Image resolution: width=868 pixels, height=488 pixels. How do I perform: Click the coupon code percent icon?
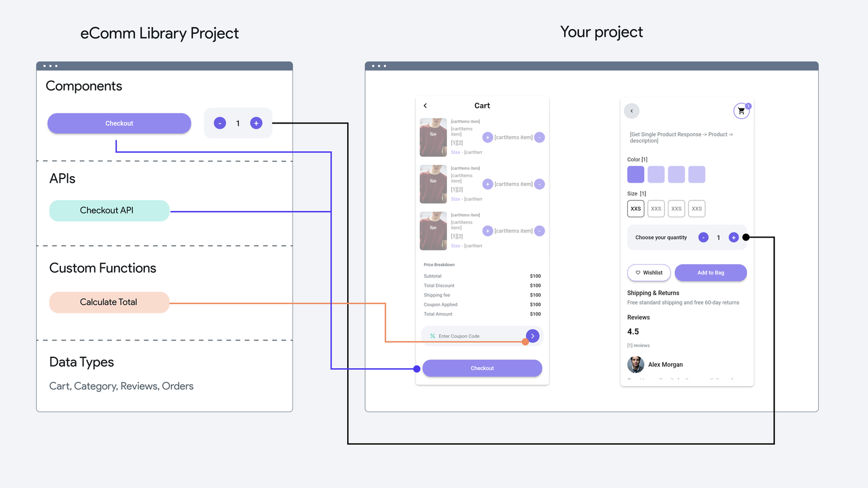[x=432, y=336]
